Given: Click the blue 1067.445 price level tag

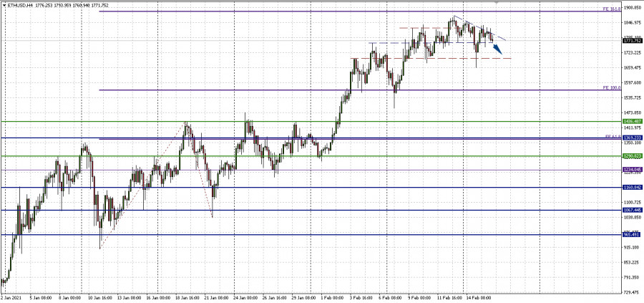Looking at the screenshot, I should (x=630, y=210).
